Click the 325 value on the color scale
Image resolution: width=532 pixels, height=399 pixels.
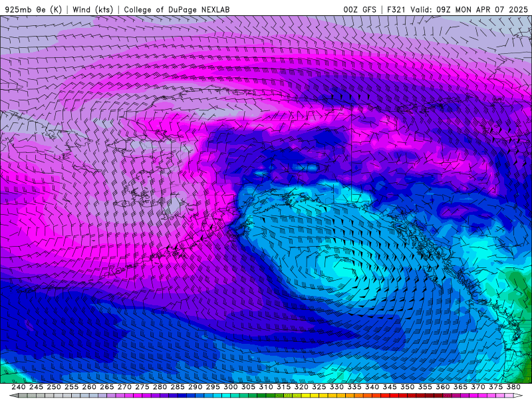click(319, 387)
